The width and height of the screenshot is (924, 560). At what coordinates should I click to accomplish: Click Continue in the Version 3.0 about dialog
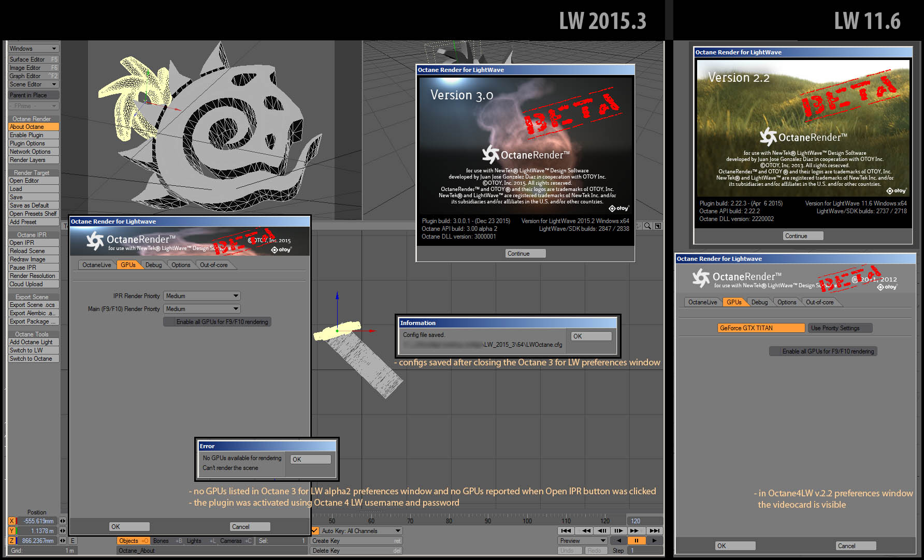pyautogui.click(x=525, y=254)
